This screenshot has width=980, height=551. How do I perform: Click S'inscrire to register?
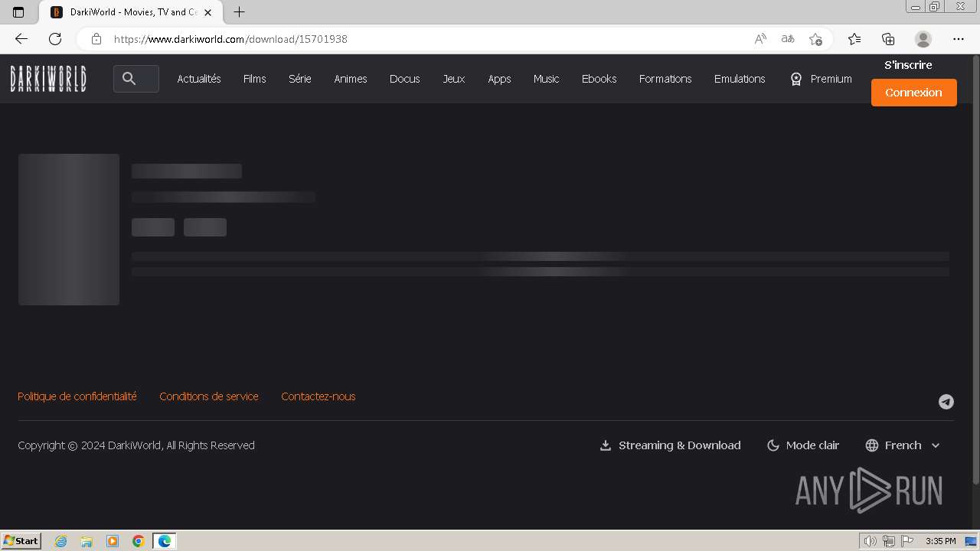pos(908,65)
